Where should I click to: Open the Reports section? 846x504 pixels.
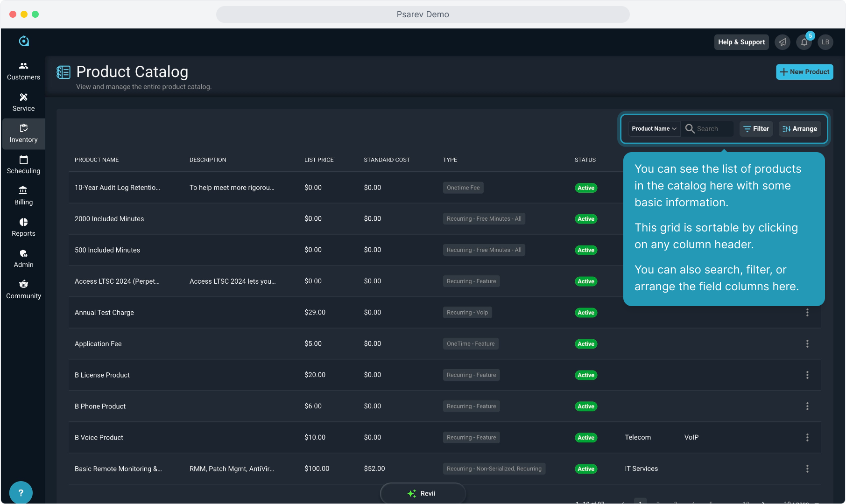pyautogui.click(x=23, y=227)
